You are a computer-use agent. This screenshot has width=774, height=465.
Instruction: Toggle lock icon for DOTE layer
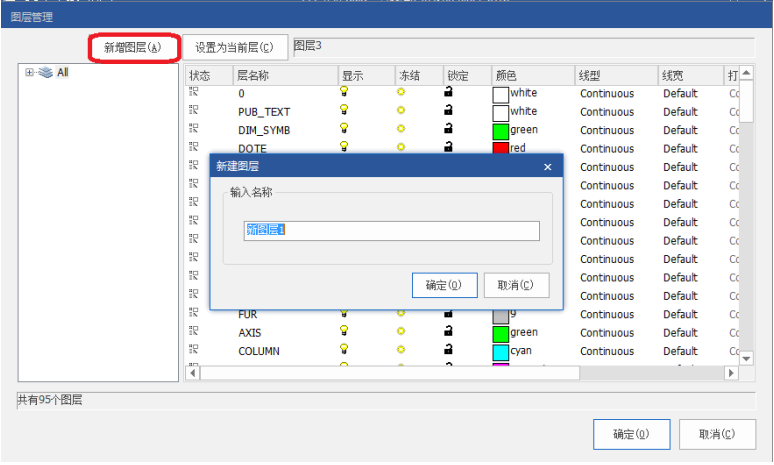click(448, 146)
